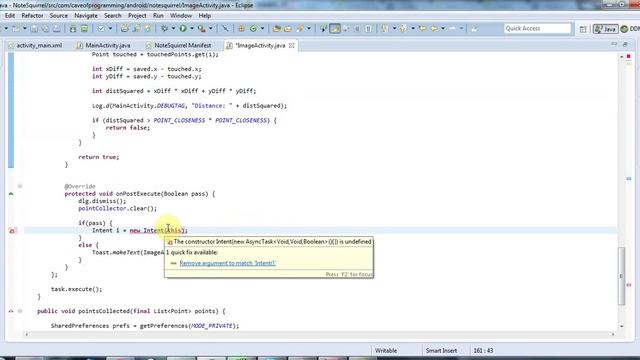Maximize the editor area
Screen dimensions: 640x360
pyautogui.click(x=625, y=44)
